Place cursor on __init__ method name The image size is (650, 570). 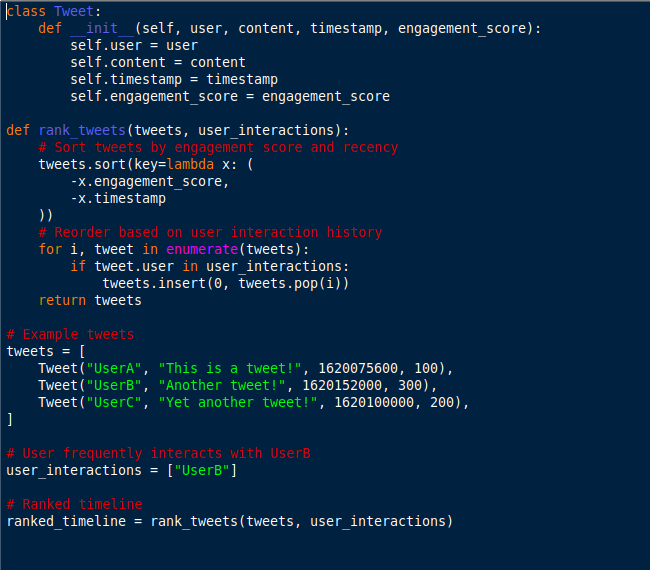pyautogui.click(x=102, y=29)
